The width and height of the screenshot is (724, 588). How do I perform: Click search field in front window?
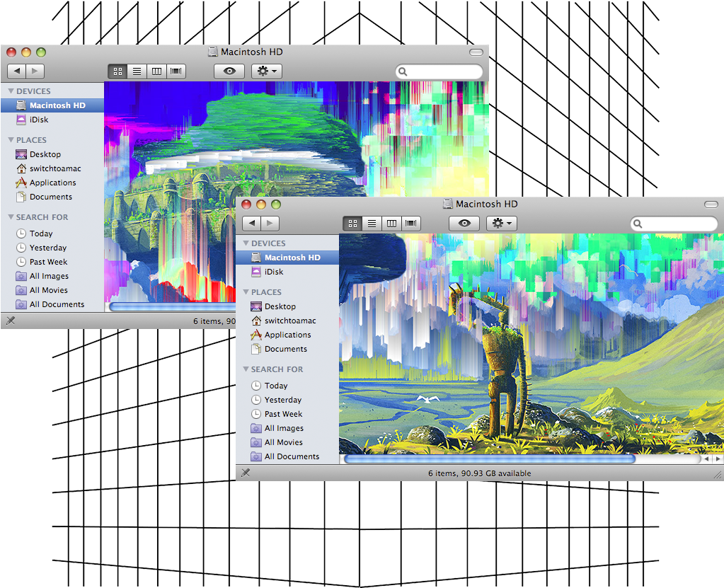674,224
